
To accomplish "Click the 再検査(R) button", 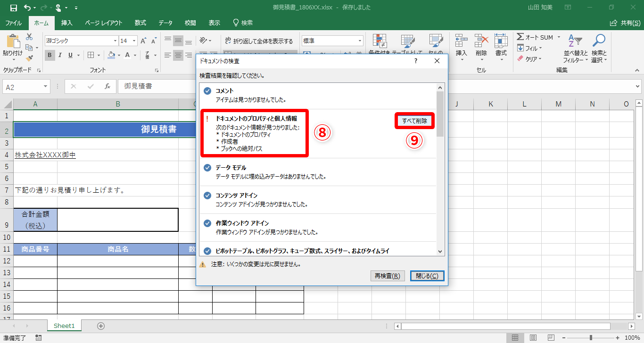I will click(x=388, y=276).
